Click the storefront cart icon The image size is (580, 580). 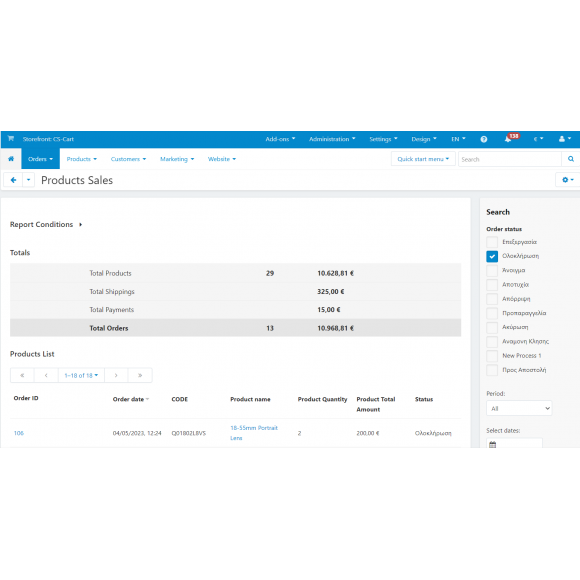11,139
